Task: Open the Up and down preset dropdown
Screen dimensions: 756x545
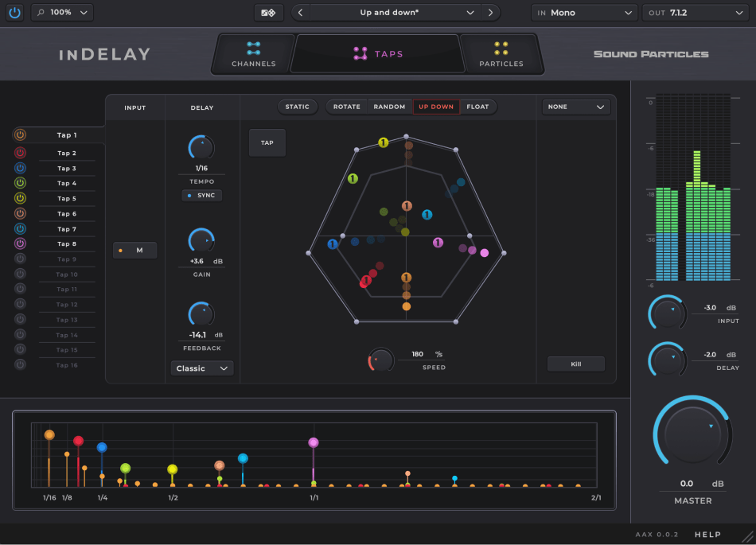Action: click(396, 13)
